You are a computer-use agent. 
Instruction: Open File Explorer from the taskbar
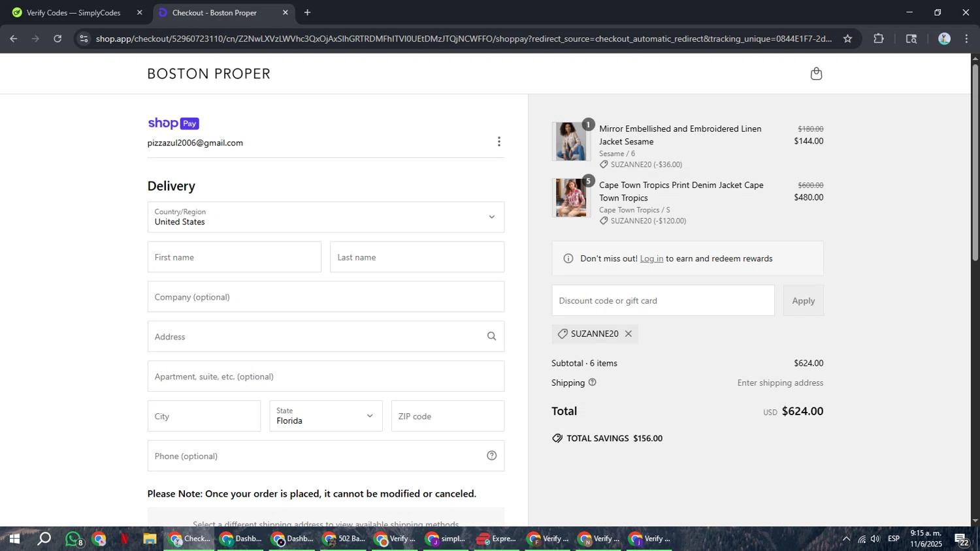click(150, 539)
